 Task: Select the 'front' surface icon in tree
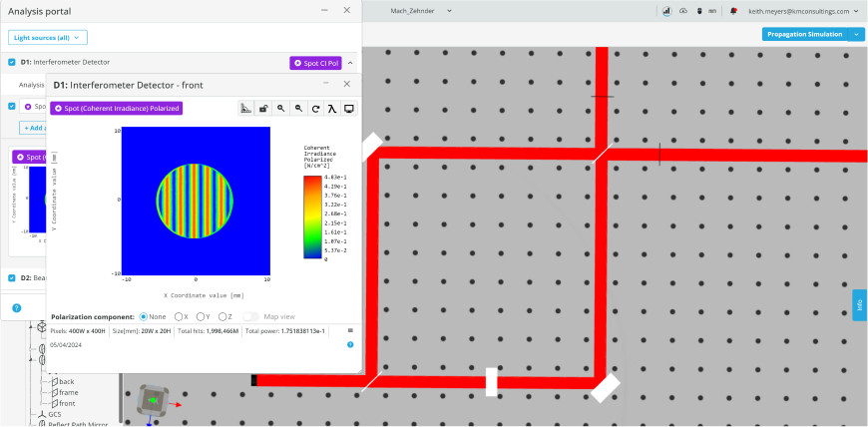(54, 403)
